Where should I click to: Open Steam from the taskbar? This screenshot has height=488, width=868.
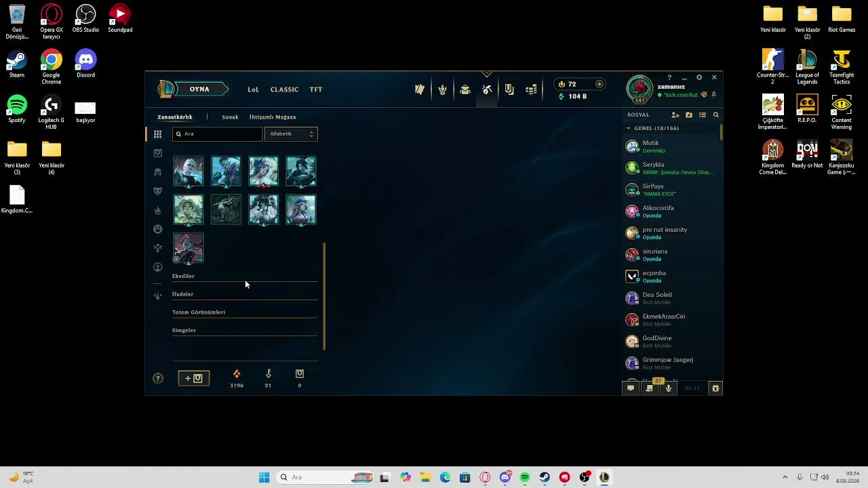(x=545, y=477)
